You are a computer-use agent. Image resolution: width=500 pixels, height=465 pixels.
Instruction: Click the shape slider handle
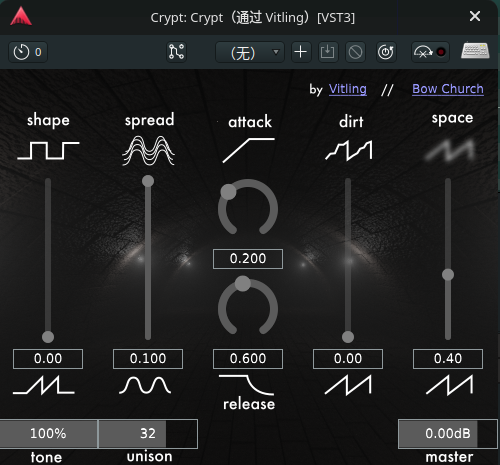48,337
